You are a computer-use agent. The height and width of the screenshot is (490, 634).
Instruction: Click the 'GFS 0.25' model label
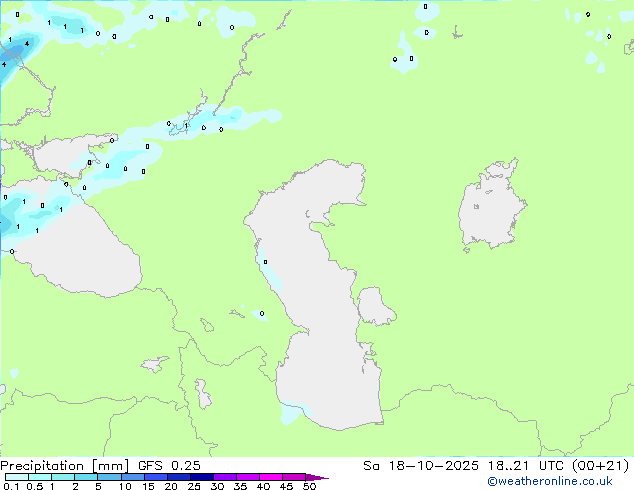point(169,466)
